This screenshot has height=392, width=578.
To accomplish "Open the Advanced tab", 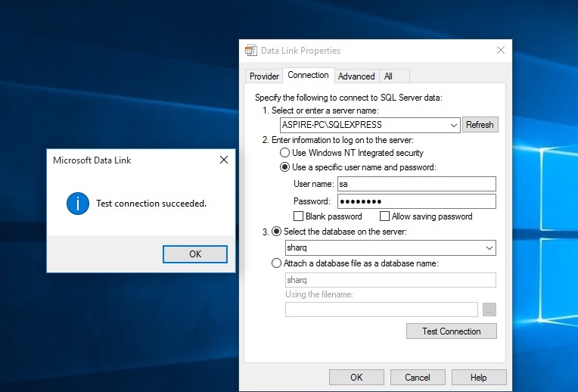I will pyautogui.click(x=356, y=76).
